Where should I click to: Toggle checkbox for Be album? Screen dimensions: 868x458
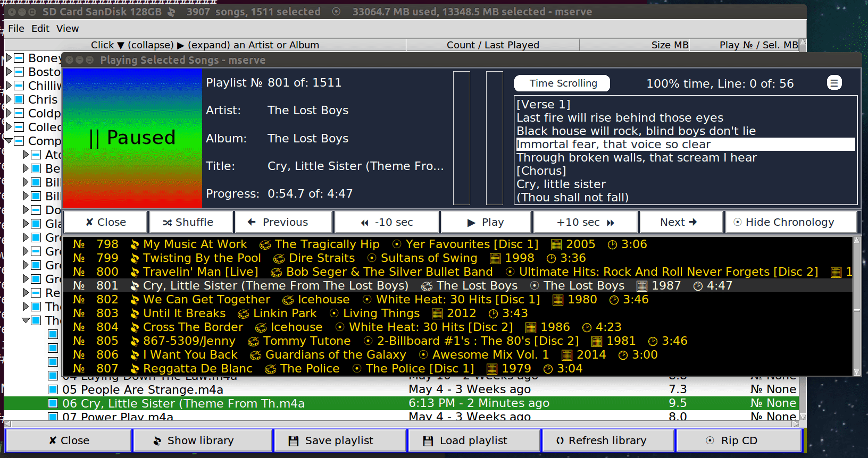point(36,168)
